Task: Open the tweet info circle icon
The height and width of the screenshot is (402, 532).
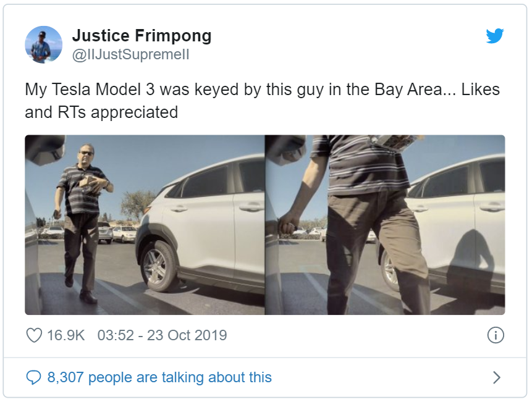Action: pyautogui.click(x=496, y=335)
